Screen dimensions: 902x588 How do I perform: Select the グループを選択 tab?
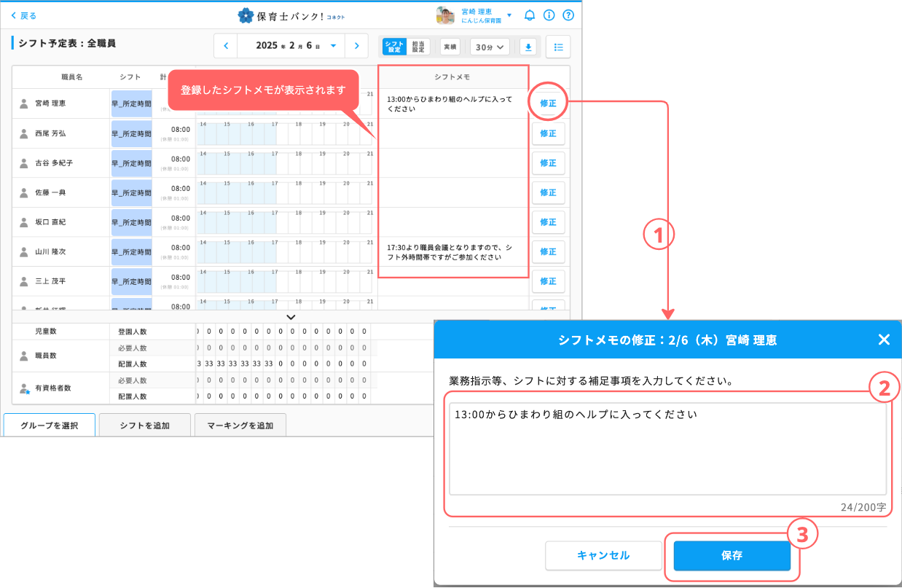50,426
